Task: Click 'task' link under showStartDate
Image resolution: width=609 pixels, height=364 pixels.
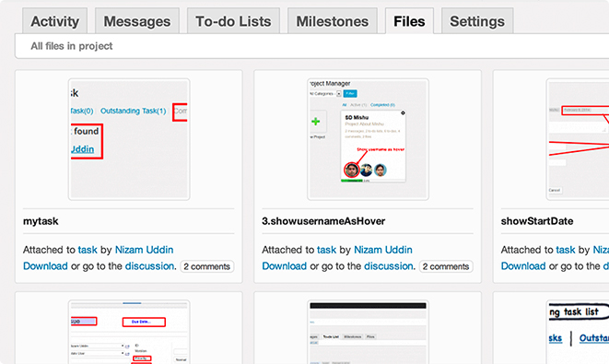Action: (566, 250)
